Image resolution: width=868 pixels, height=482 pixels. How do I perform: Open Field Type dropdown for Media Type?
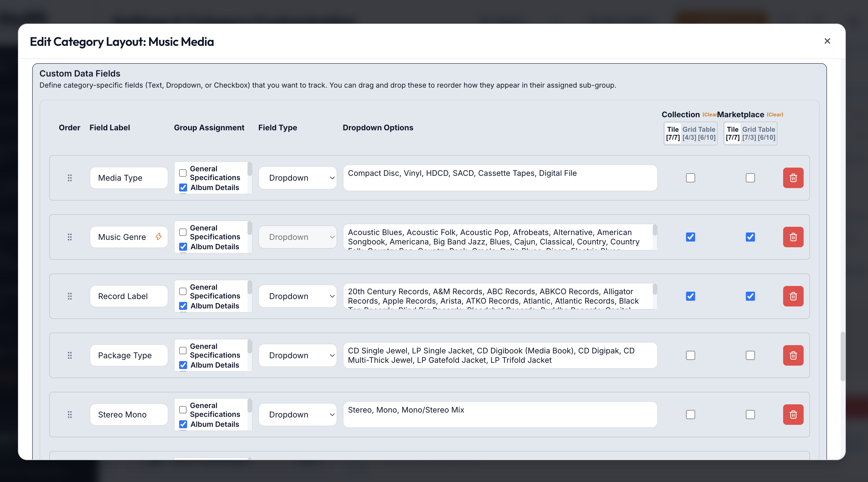click(x=298, y=178)
